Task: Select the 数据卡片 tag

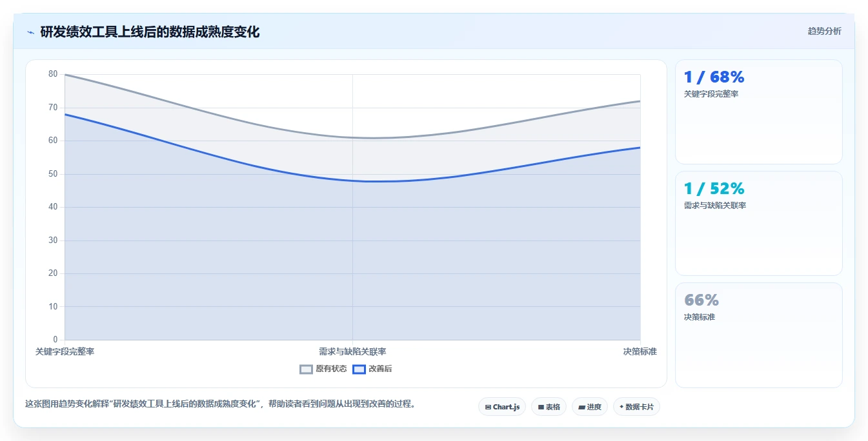Action: pyautogui.click(x=636, y=407)
